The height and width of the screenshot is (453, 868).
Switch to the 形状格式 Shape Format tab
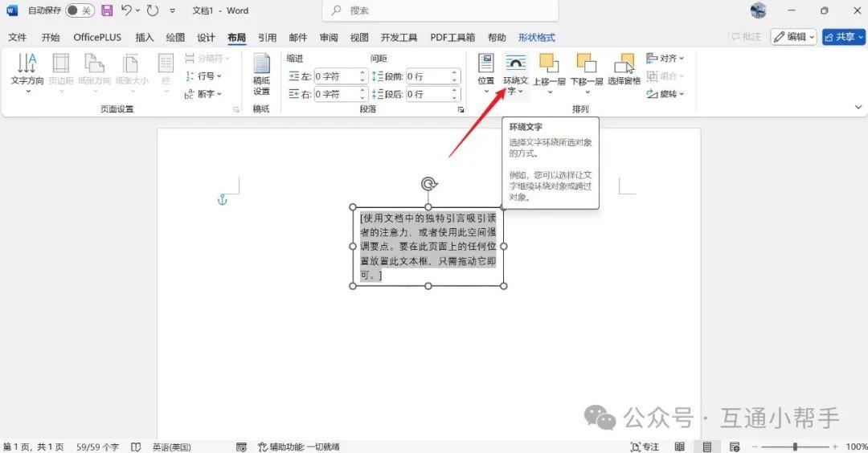coord(537,37)
